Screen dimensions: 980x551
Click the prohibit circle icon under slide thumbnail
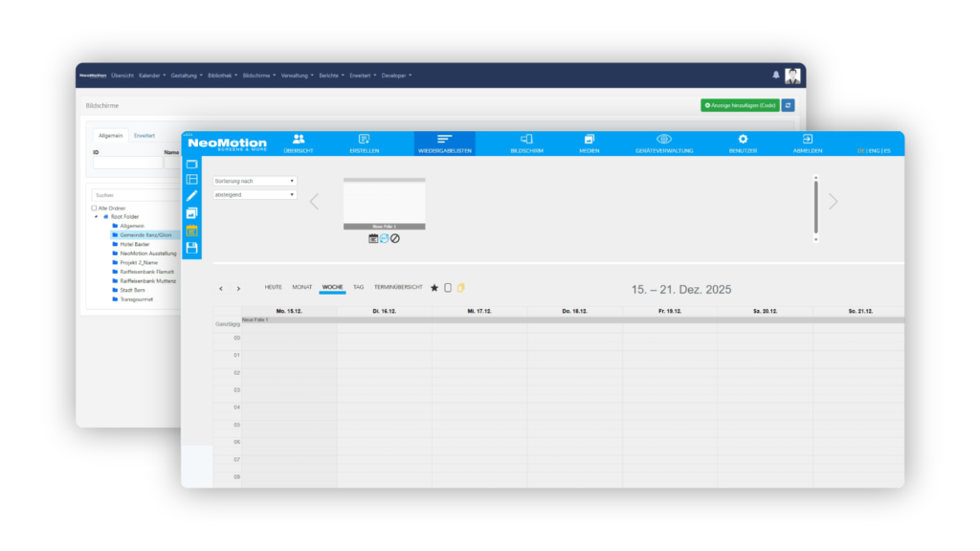pos(395,238)
